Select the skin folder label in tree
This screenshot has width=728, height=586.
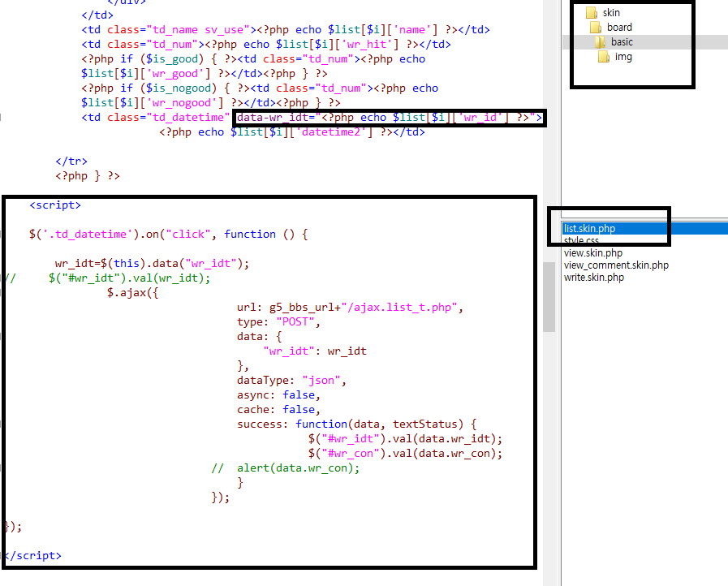coord(611,13)
